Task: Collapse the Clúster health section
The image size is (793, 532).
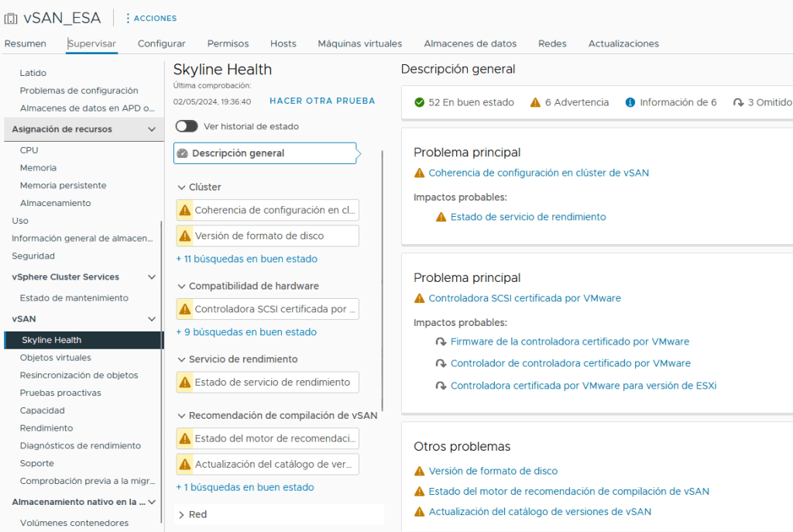Action: (x=181, y=187)
